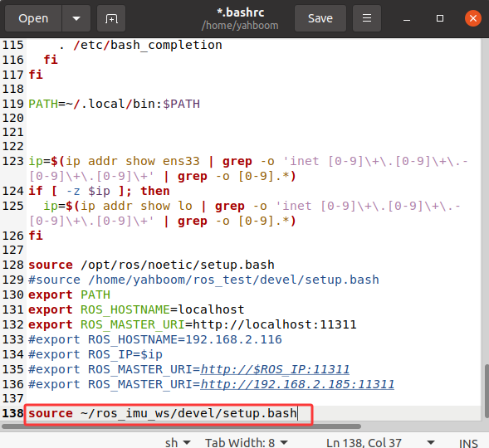Click commented line 129 ros_test setup.bash

pyautogui.click(x=203, y=280)
